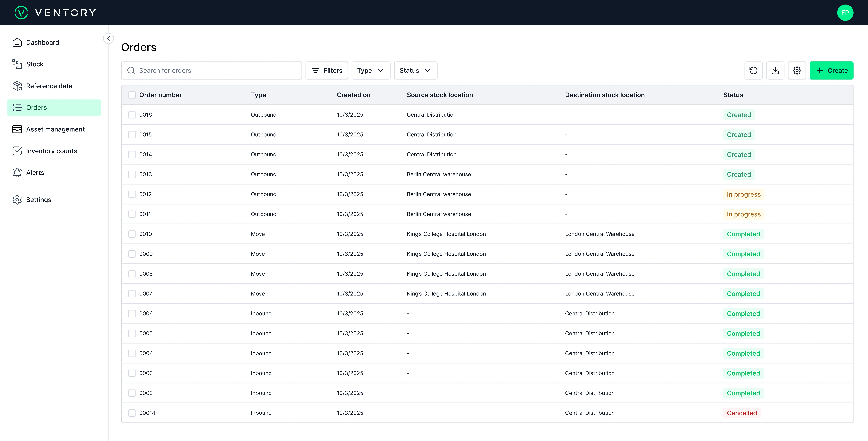This screenshot has width=868, height=441.
Task: Click the Alerts bell icon
Action: point(17,172)
